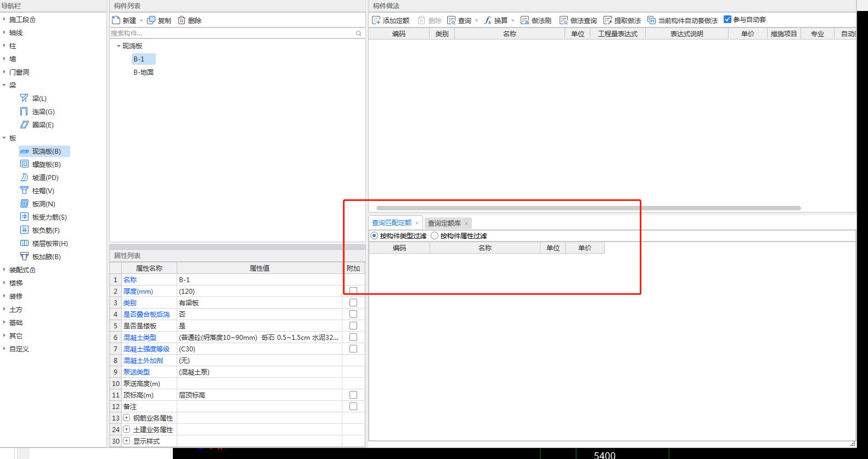Select 坡道(PD) component type
868x459 pixels.
click(45, 177)
